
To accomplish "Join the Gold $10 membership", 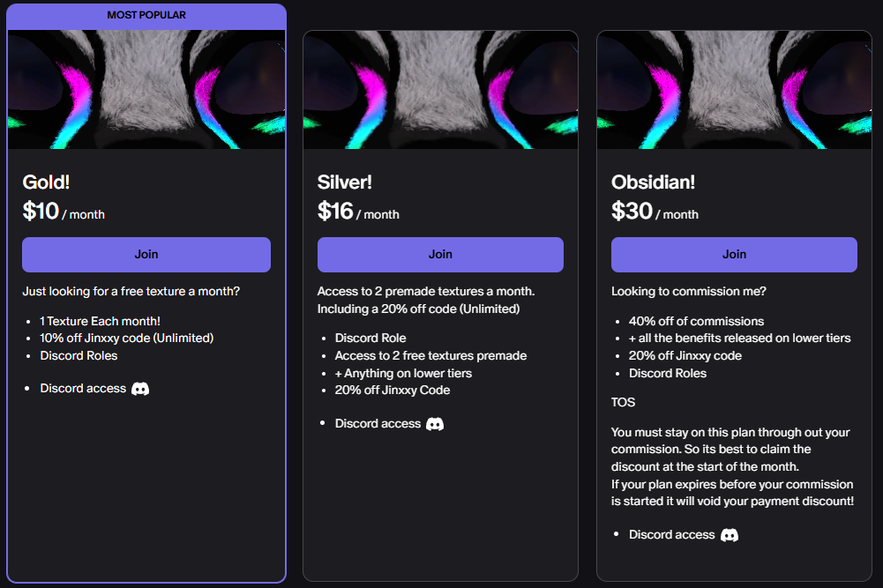I will 146,254.
